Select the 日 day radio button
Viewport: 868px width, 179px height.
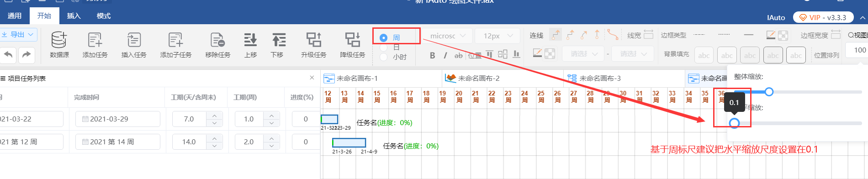[x=384, y=47]
